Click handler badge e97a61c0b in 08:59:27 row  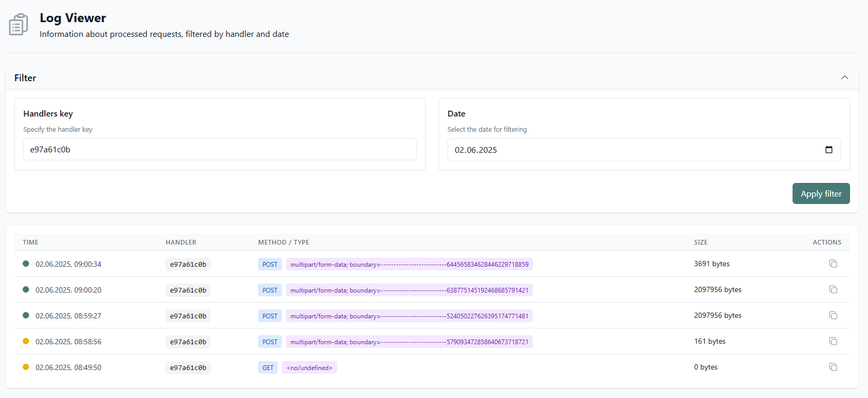tap(188, 316)
